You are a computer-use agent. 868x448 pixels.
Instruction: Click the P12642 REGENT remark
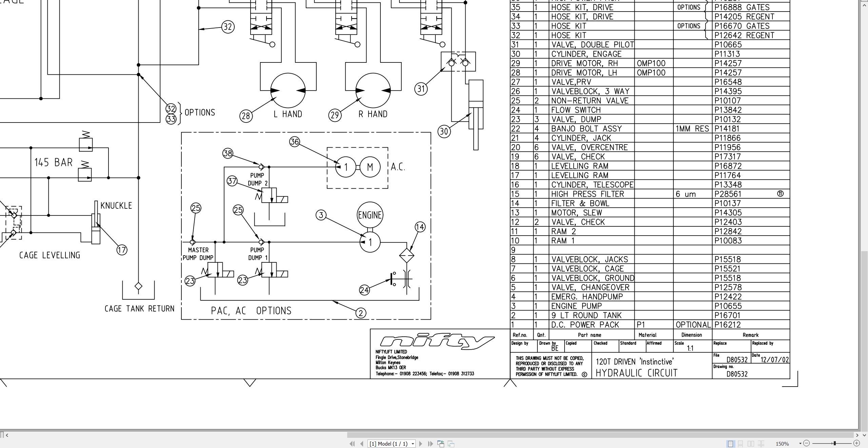click(744, 35)
